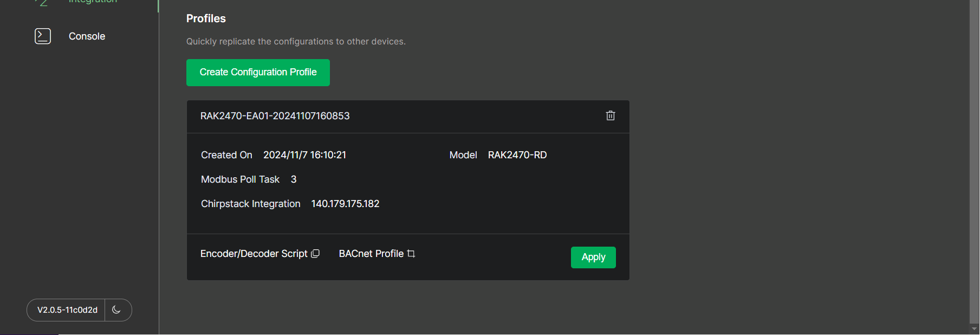Open the Integration sidebar item

coord(93,2)
